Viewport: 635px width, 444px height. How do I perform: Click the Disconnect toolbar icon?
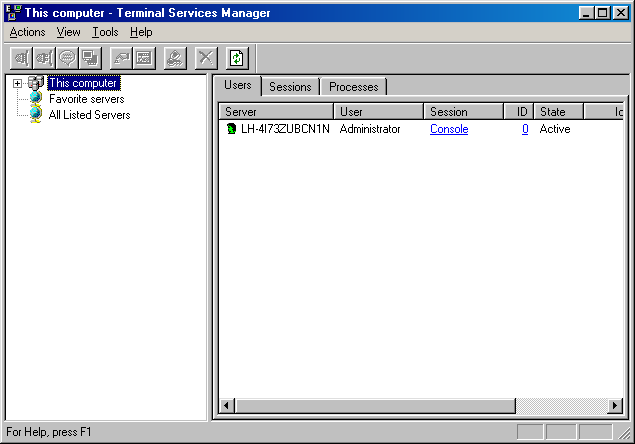pos(44,58)
